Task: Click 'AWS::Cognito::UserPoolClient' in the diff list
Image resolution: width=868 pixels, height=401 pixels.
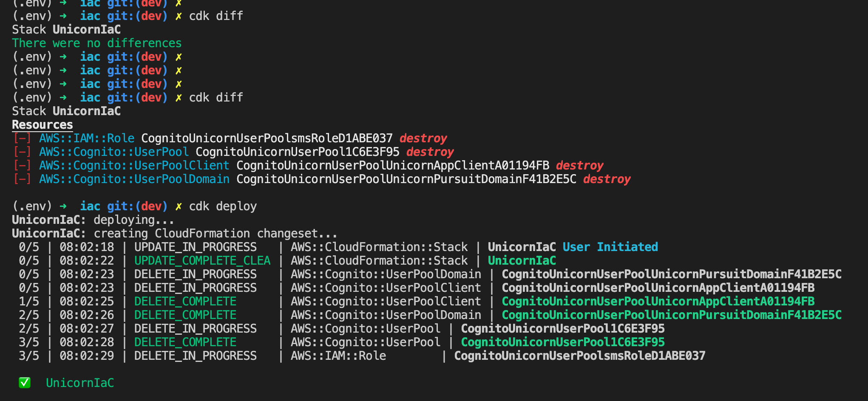Action: pyautogui.click(x=134, y=166)
